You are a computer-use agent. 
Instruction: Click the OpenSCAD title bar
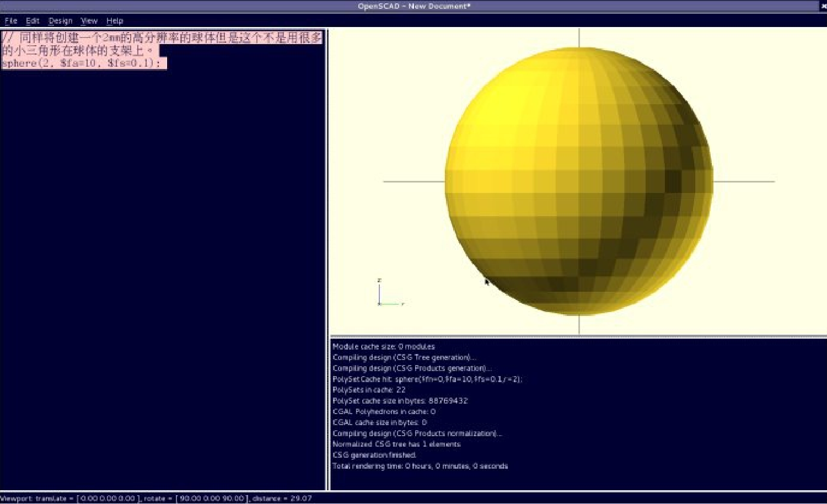(413, 6)
